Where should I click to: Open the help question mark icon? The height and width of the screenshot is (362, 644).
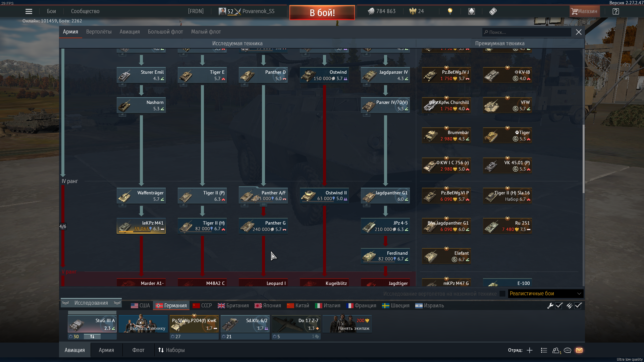click(x=615, y=11)
